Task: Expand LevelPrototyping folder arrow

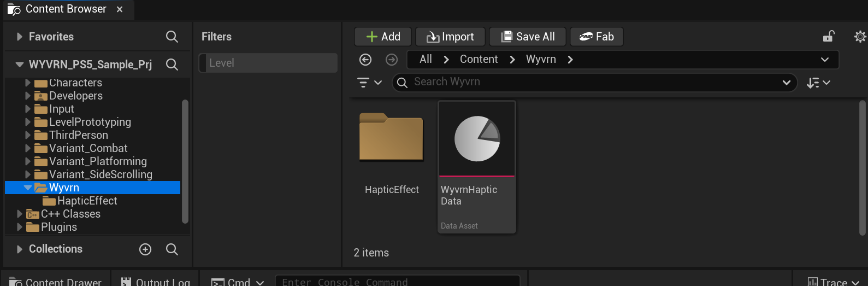Action: pyautogui.click(x=28, y=122)
